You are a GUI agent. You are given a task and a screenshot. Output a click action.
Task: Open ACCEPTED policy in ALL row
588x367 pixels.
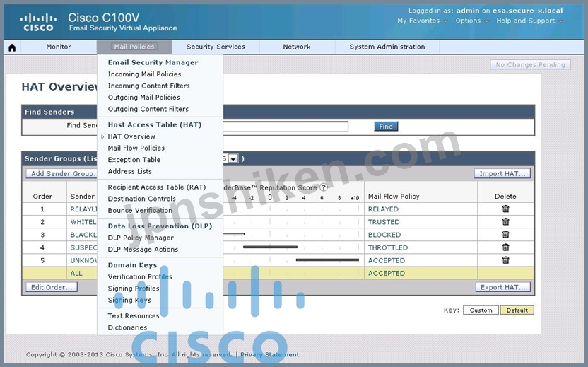(x=387, y=273)
